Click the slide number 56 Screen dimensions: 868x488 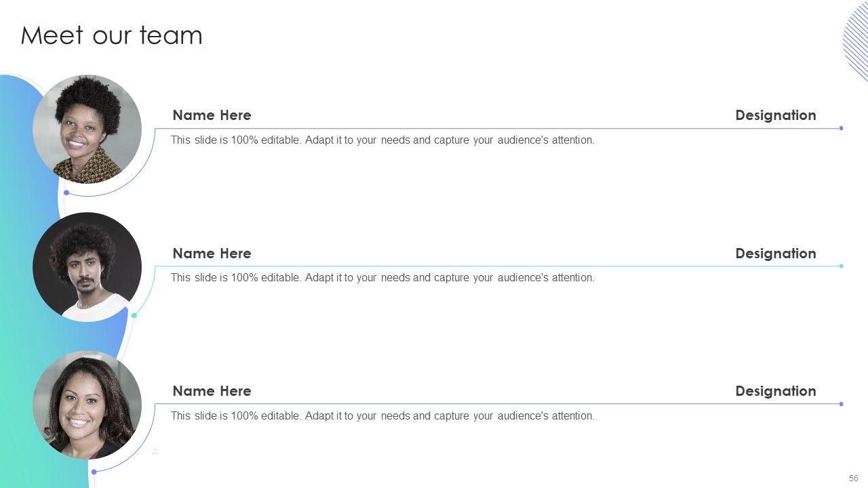tap(853, 479)
